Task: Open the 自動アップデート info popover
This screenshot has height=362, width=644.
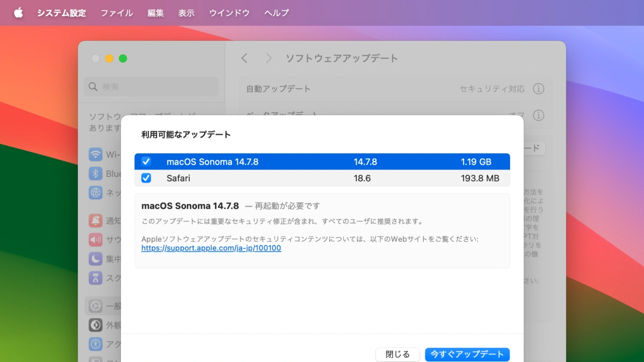Action: pyautogui.click(x=538, y=88)
